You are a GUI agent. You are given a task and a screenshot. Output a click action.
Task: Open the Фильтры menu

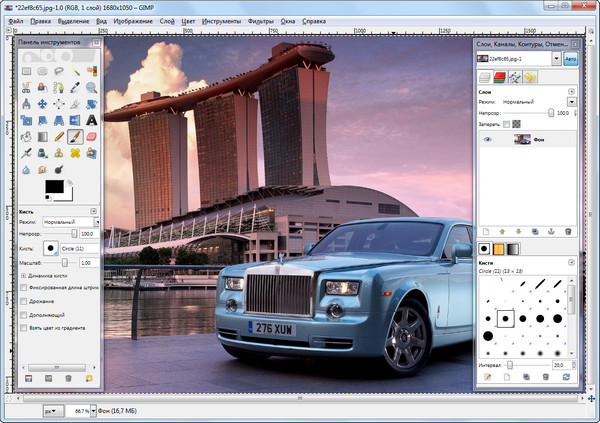coord(260,19)
